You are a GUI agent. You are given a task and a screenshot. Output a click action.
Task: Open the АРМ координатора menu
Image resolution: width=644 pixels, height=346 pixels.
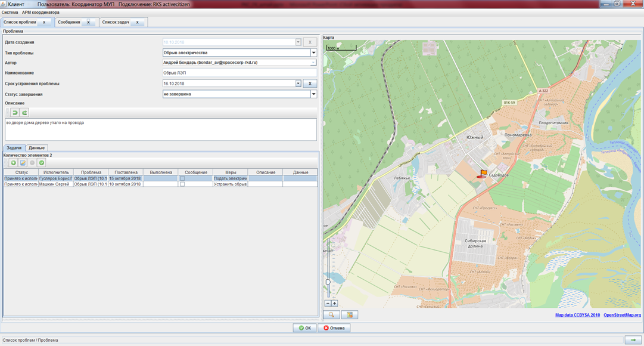tap(41, 12)
